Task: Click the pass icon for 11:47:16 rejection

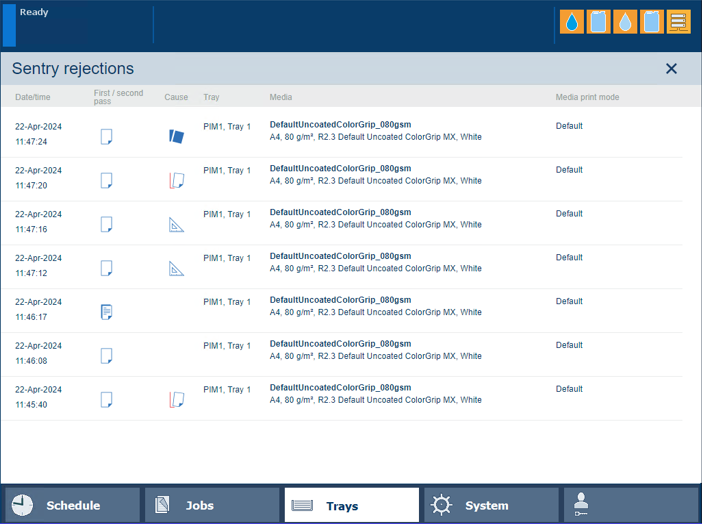Action: point(106,224)
